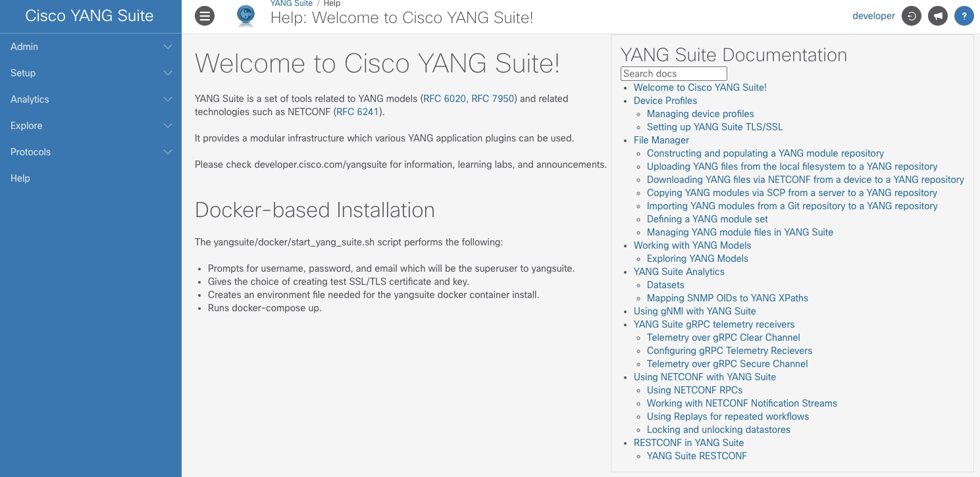The image size is (980, 477).
Task: Click the Search docs input field
Action: [x=673, y=74]
